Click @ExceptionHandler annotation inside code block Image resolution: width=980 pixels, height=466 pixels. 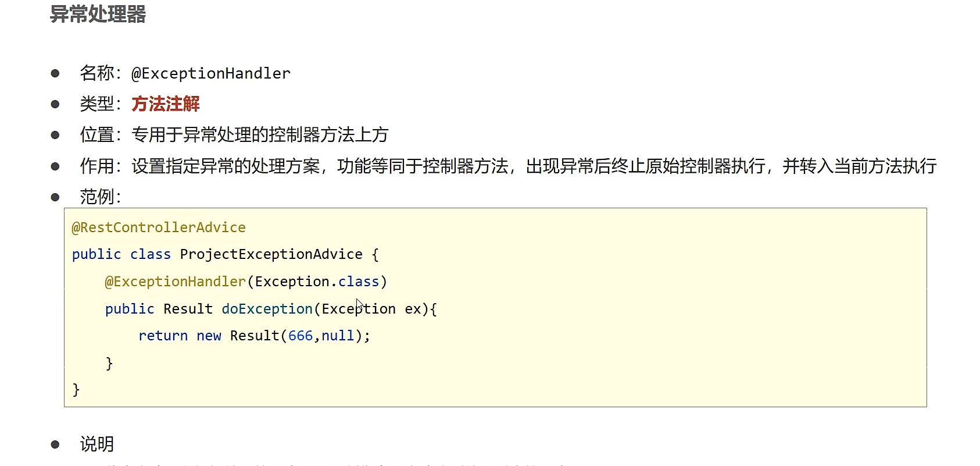coord(176,282)
